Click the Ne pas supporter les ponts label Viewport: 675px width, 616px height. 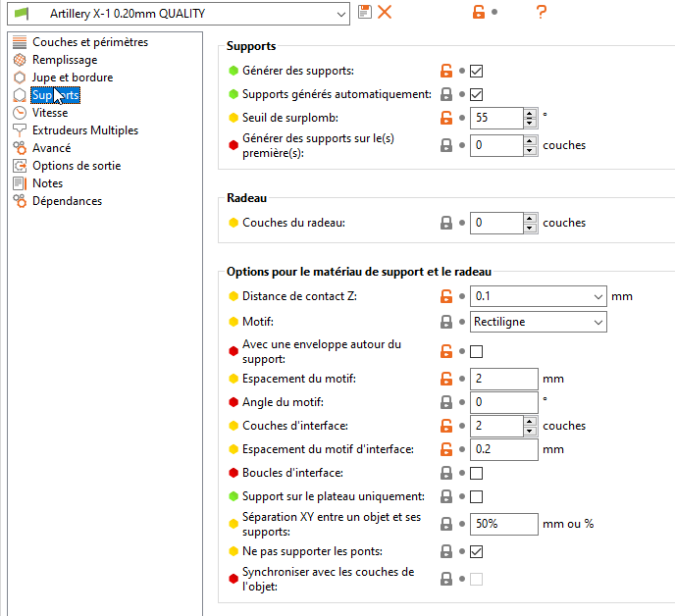pyautogui.click(x=312, y=551)
